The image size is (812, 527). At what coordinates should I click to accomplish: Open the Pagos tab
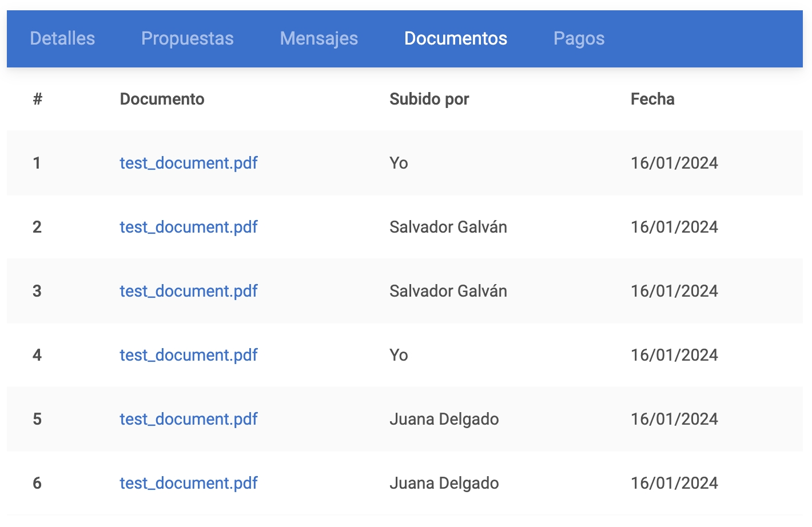(579, 38)
